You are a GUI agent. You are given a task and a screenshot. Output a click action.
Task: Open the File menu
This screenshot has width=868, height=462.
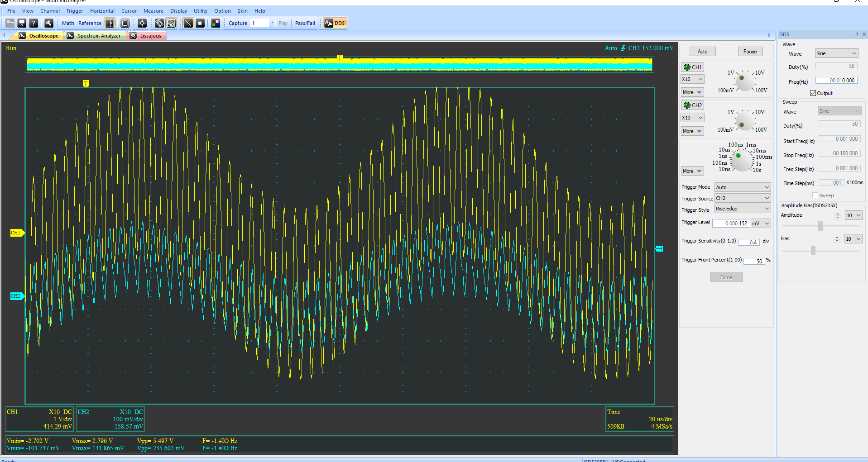[x=11, y=11]
